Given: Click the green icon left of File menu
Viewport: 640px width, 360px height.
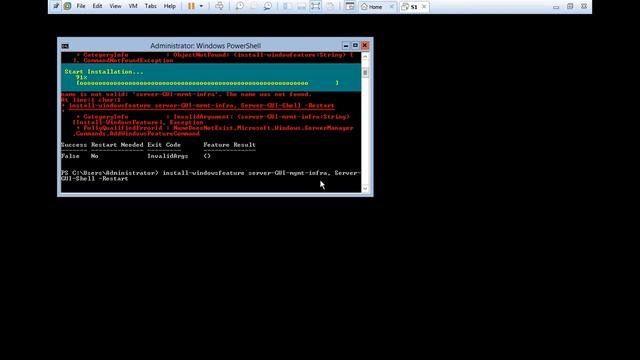Looking at the screenshot, I should tap(67, 6).
